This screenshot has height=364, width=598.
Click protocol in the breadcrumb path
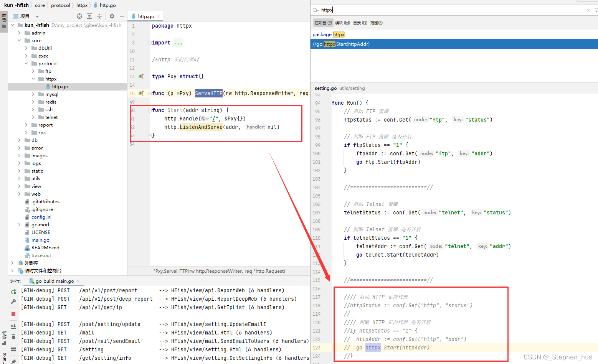click(61, 5)
